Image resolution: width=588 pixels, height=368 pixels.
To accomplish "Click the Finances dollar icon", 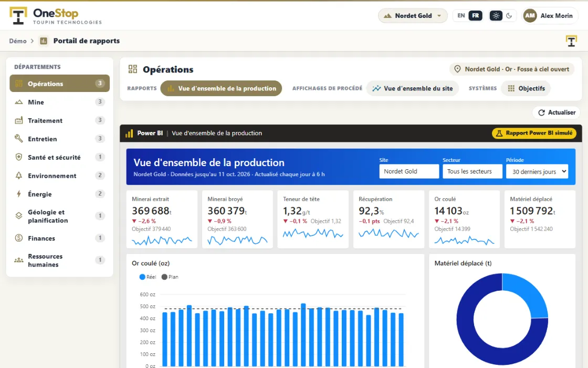I will coord(19,238).
